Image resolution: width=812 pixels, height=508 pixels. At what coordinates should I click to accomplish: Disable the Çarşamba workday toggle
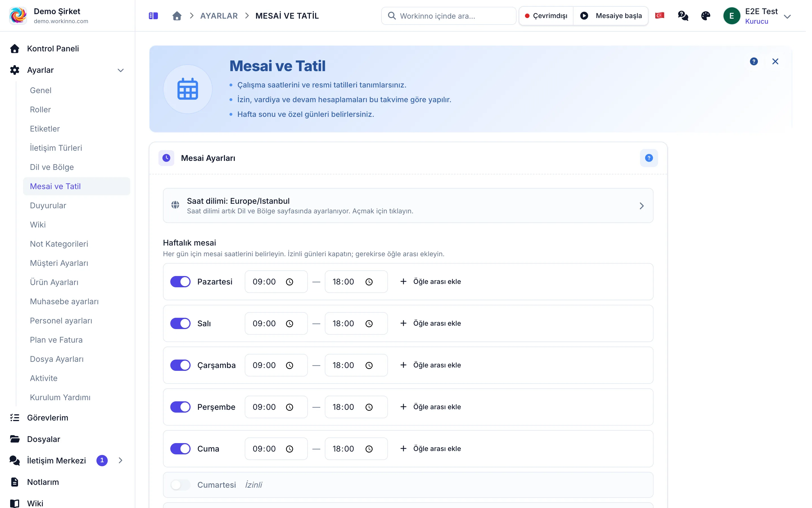(x=180, y=365)
